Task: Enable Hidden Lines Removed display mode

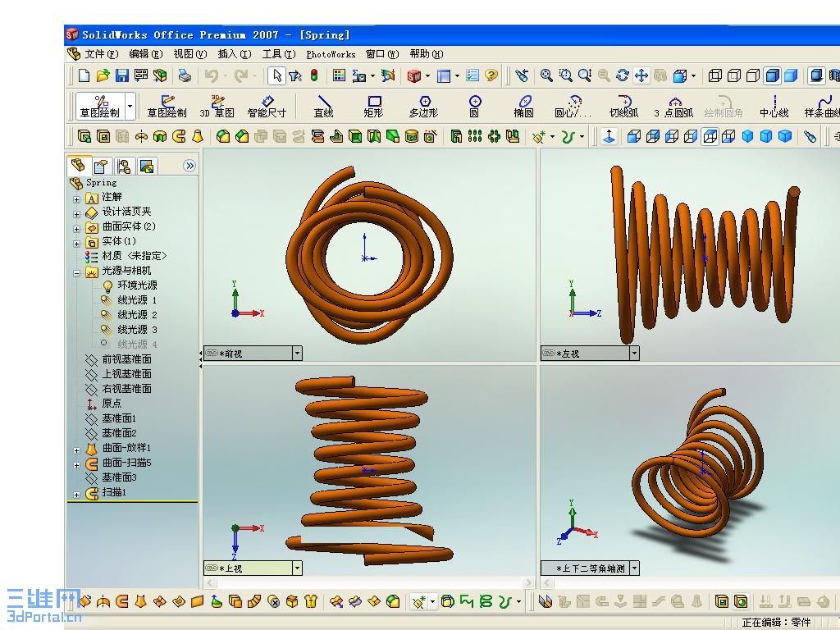Action: pos(753,75)
